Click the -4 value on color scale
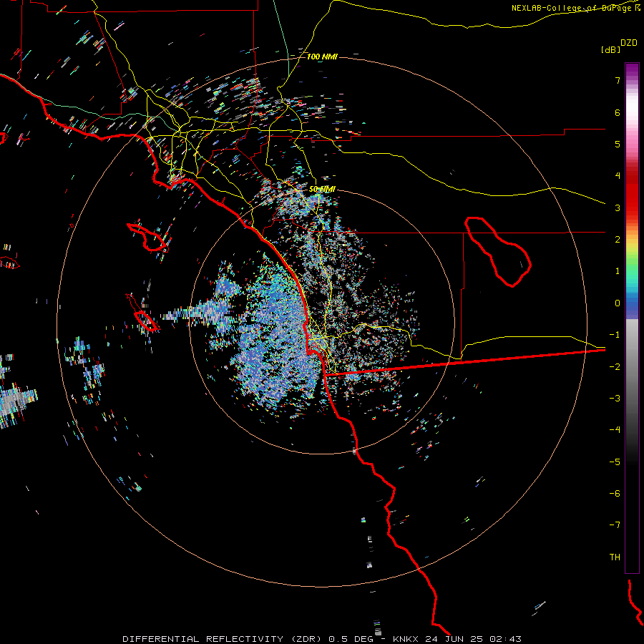The height and width of the screenshot is (644, 644). (615, 430)
